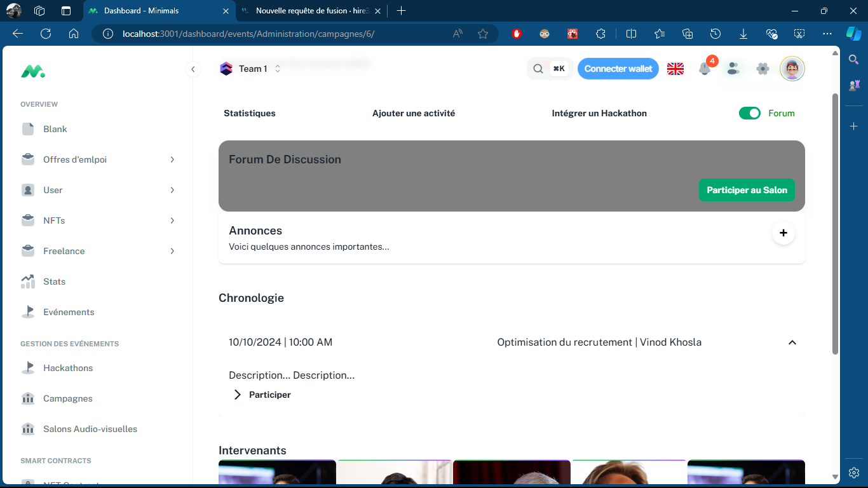Click the 10/10/2024 | 10:00 AM text
The height and width of the screenshot is (488, 868).
coord(280,342)
